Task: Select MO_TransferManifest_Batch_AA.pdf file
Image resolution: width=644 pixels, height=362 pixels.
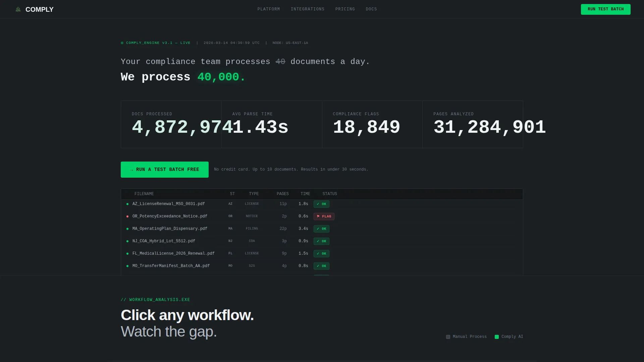Action: (x=171, y=266)
